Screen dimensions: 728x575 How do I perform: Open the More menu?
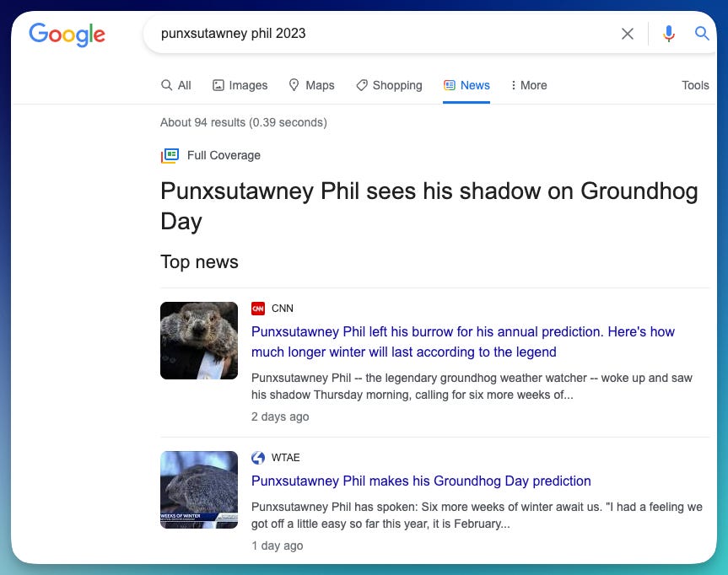click(x=528, y=85)
